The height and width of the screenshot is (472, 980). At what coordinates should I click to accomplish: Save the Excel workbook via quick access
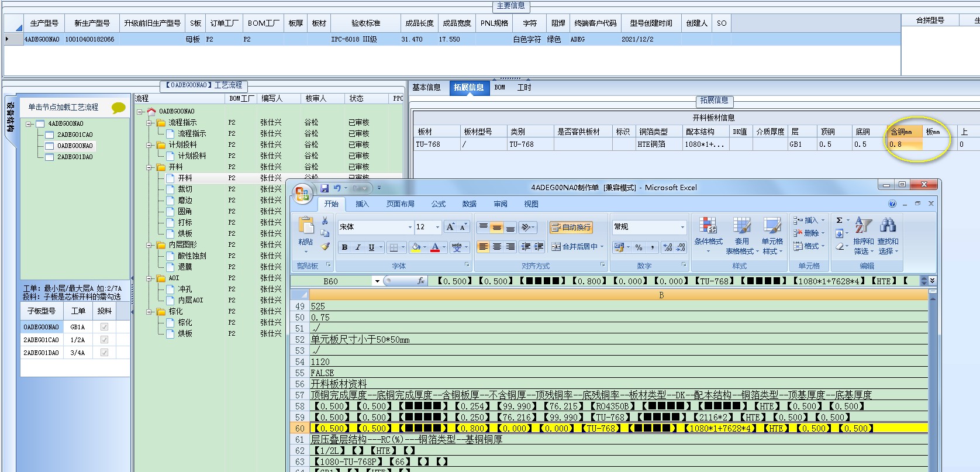click(325, 188)
